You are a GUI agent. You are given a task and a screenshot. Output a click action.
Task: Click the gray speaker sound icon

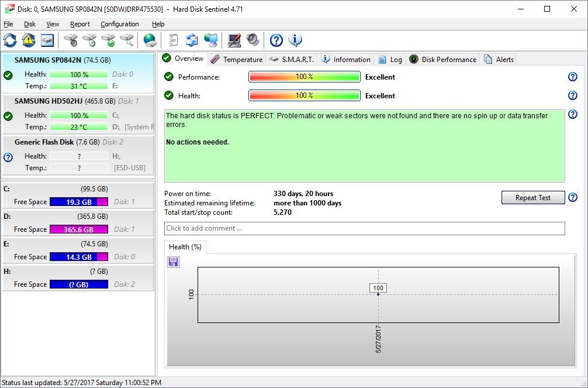click(x=253, y=40)
